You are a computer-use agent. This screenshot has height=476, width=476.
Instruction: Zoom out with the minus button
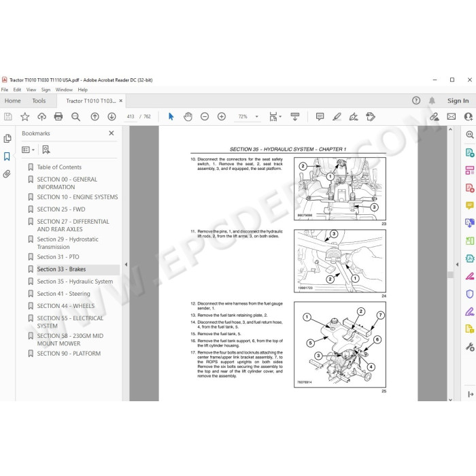(x=205, y=116)
